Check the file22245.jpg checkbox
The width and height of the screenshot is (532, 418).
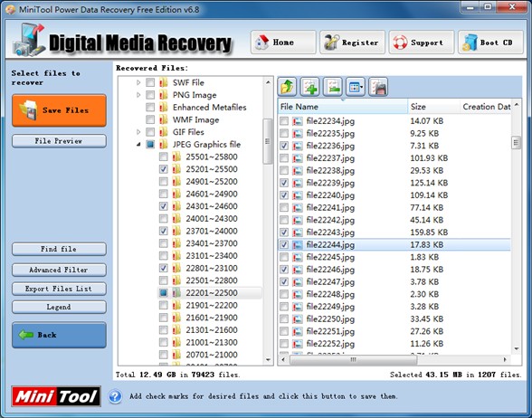click(x=284, y=257)
